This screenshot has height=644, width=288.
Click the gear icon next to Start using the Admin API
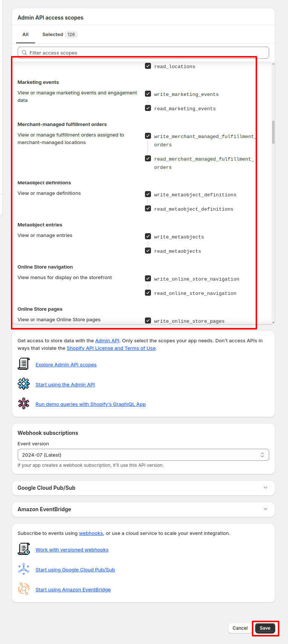(24, 384)
